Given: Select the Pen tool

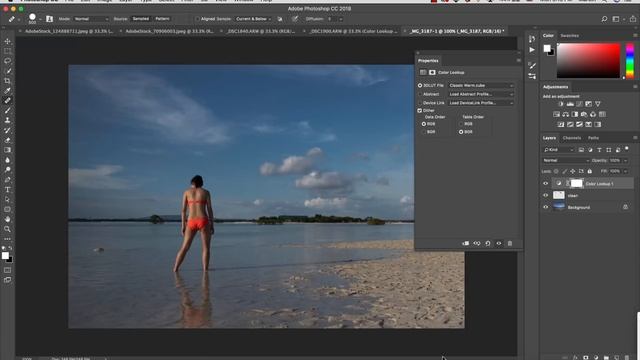Looking at the screenshot, I should [7, 180].
